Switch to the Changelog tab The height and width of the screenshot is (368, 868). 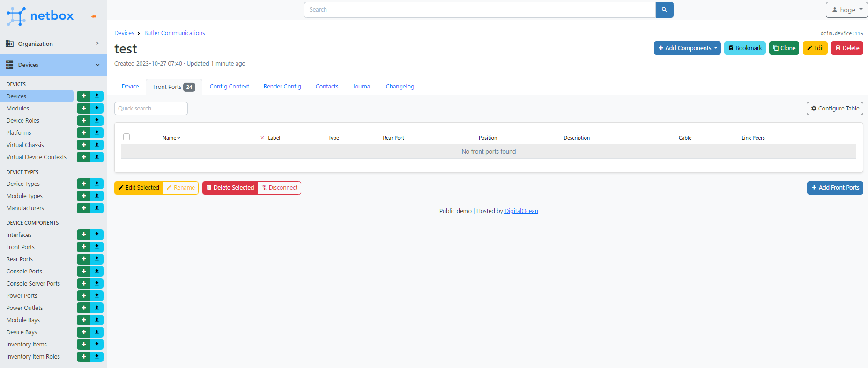pos(400,87)
